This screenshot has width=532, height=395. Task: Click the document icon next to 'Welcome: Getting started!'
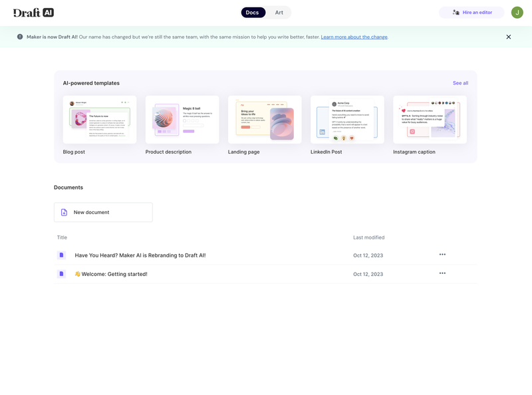pos(61,273)
